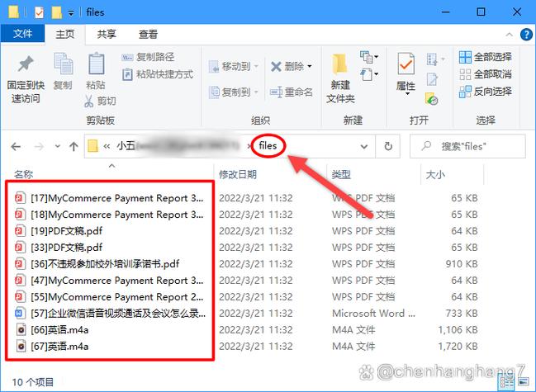Click the title bar New folder icon
This screenshot has height=392, width=536.
(x=56, y=12)
